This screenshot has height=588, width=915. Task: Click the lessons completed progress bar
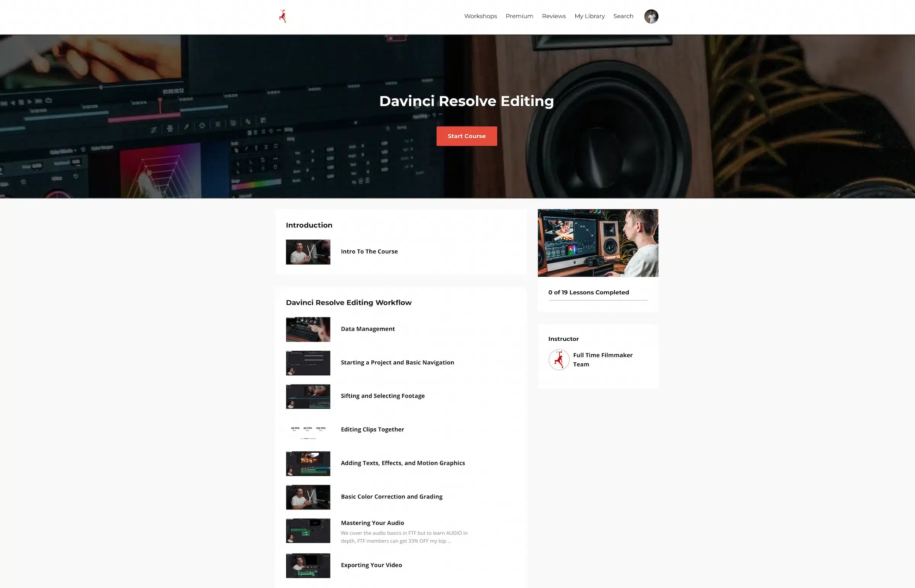point(598,300)
